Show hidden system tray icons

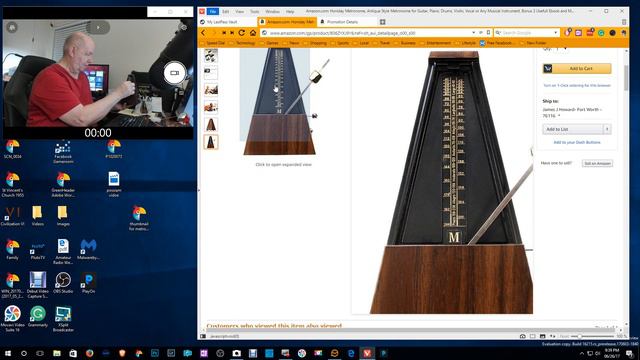pyautogui.click(x=582, y=353)
